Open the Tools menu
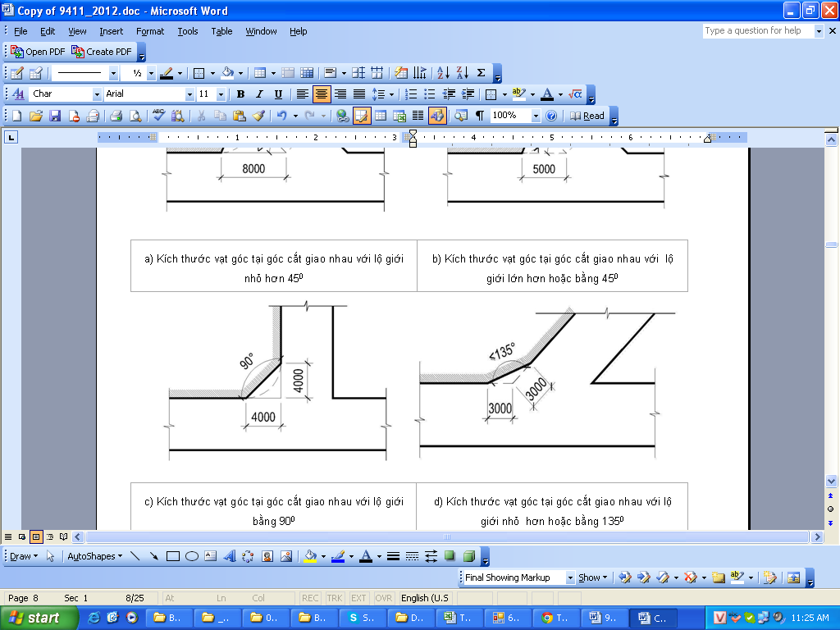 188,31
